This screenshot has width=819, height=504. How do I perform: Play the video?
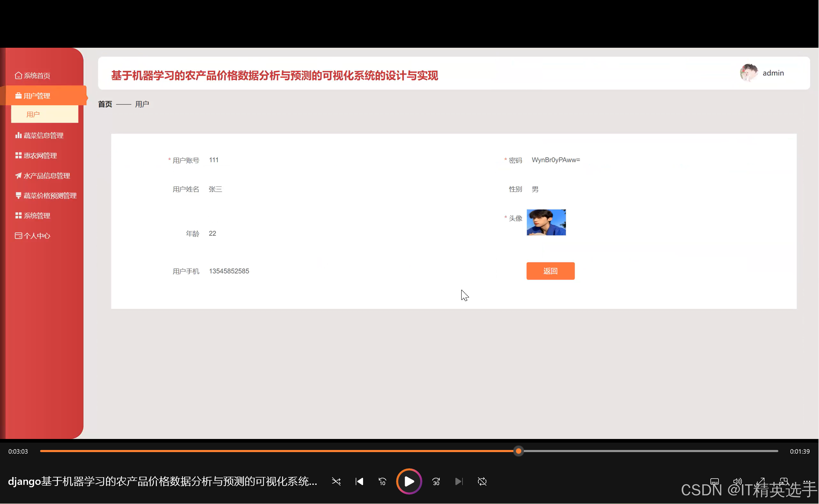(x=409, y=481)
